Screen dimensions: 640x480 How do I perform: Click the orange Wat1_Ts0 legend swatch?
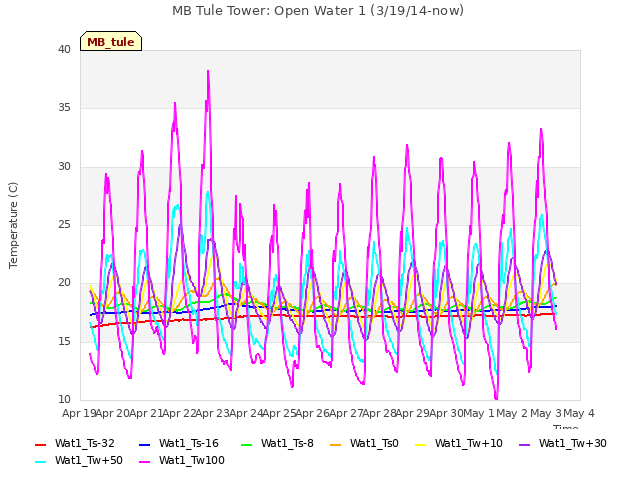point(336,444)
